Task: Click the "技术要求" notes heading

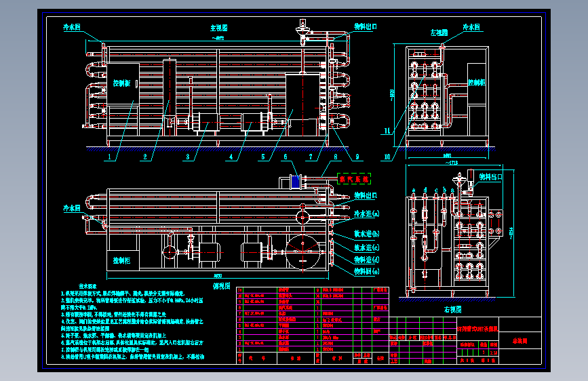Action: coord(87,286)
